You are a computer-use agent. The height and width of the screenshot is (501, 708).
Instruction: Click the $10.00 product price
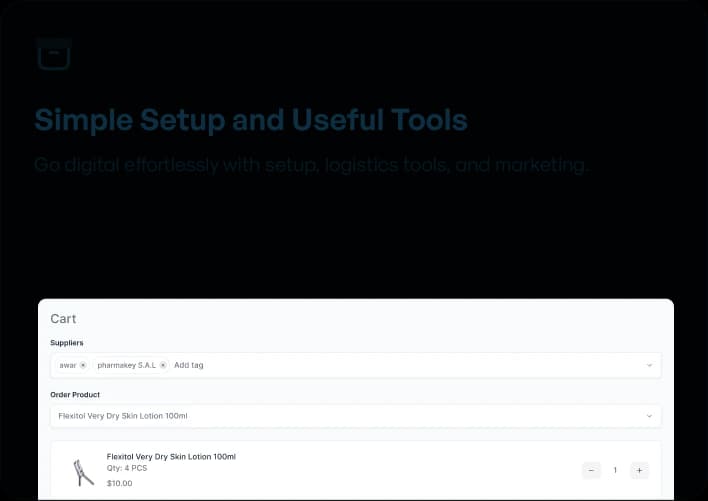119,483
